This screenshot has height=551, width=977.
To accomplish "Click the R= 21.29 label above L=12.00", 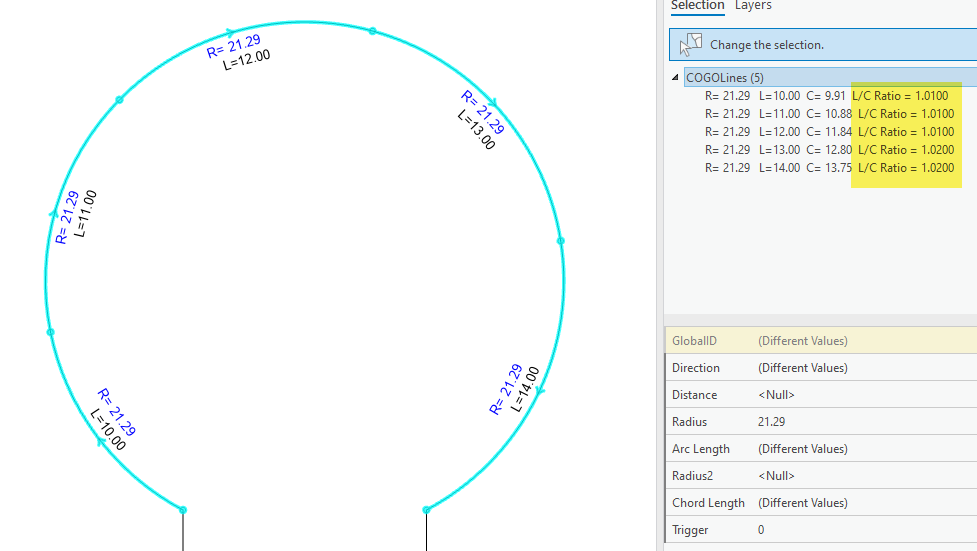I will click(234, 46).
